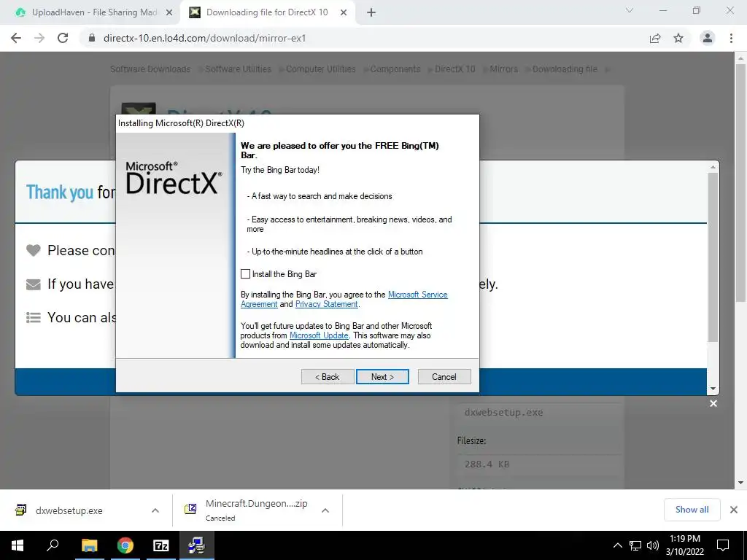
Task: Close the UploadHaven tab
Action: [x=169, y=12]
